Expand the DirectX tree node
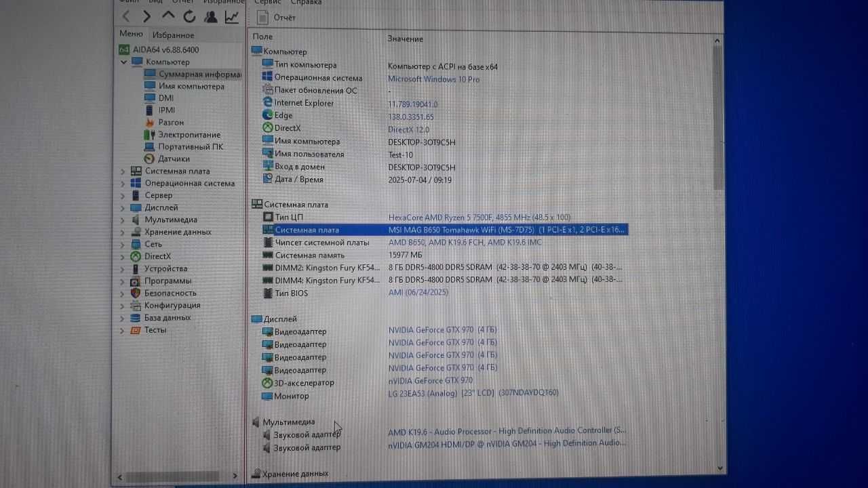Image resolution: width=868 pixels, height=488 pixels. tap(123, 257)
